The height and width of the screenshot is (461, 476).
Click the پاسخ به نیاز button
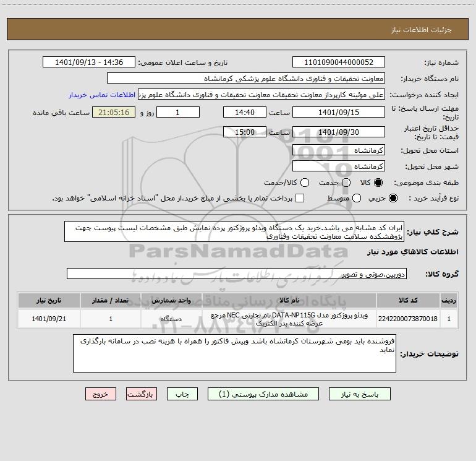point(360,394)
